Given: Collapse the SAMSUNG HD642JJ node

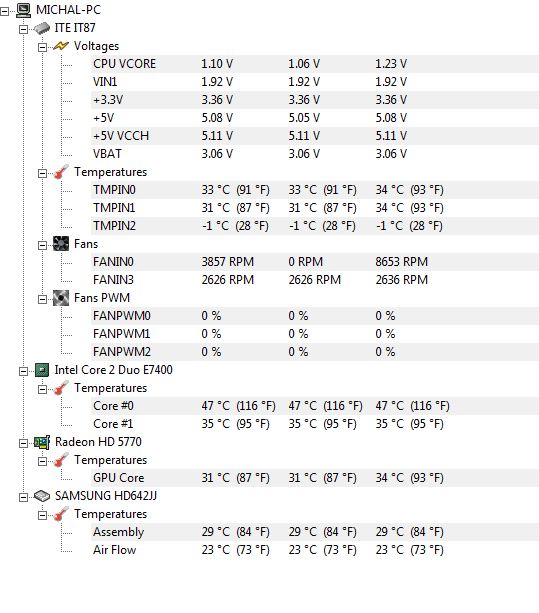Looking at the screenshot, I should (x=23, y=498).
